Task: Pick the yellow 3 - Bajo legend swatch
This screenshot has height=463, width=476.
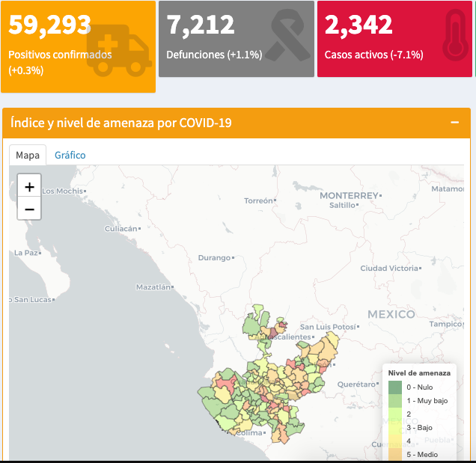Action: click(x=395, y=427)
